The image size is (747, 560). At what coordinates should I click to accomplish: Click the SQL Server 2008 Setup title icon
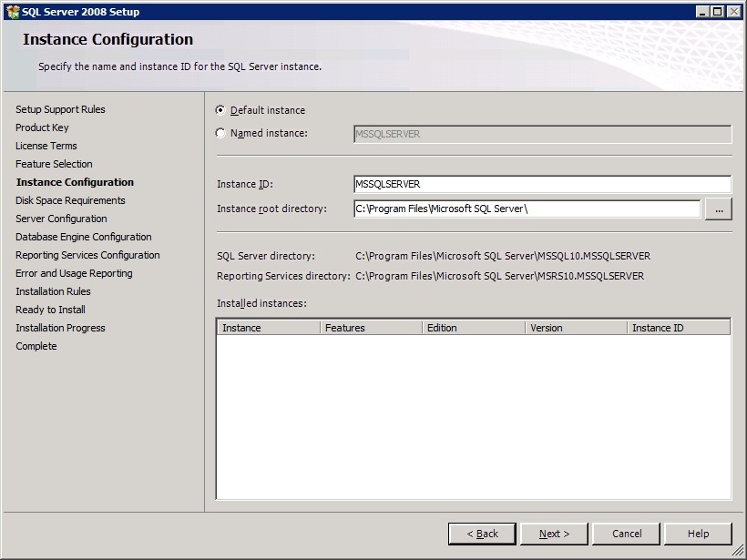click(13, 12)
